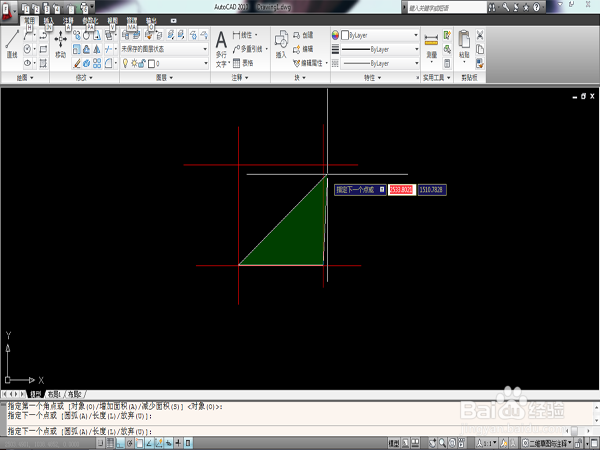Expand the Layers (图层) panel

(x=165, y=78)
